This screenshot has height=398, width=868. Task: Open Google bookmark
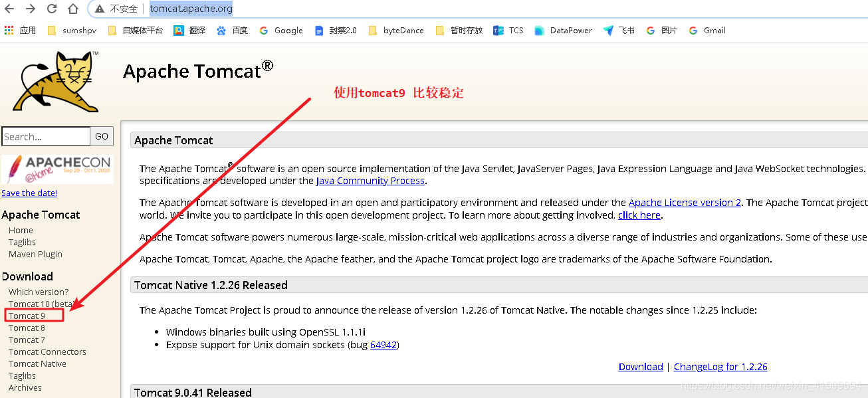point(281,31)
